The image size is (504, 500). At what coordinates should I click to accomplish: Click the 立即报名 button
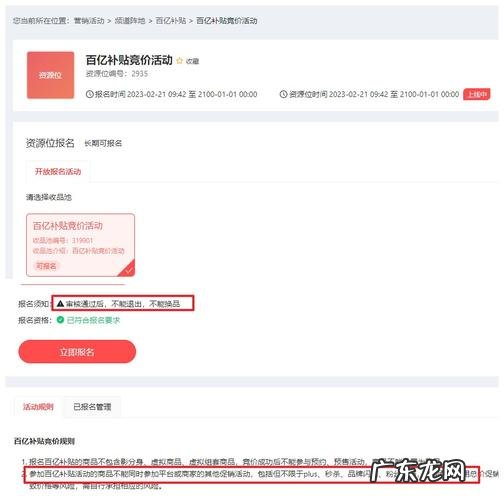(x=77, y=352)
